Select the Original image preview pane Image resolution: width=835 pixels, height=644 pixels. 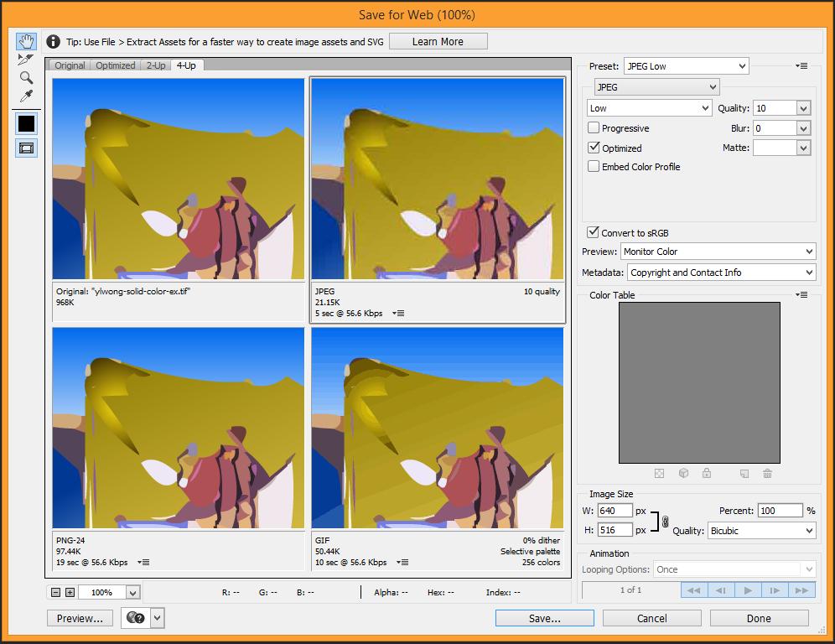[x=179, y=179]
